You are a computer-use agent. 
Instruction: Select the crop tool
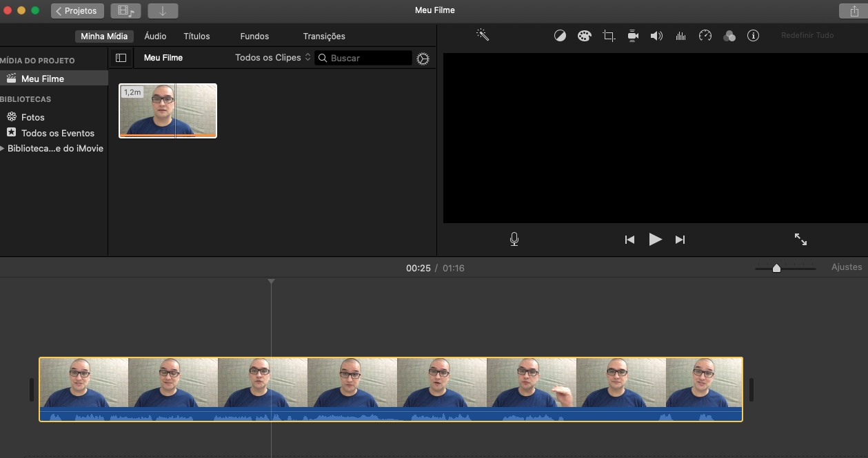[609, 36]
